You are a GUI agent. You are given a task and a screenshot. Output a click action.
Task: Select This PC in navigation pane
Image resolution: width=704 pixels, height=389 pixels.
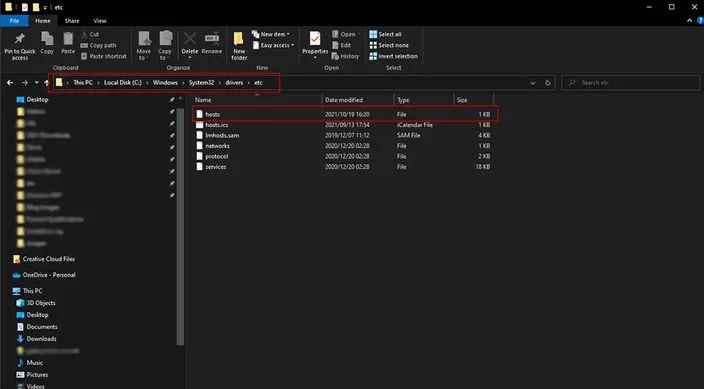pos(28,291)
